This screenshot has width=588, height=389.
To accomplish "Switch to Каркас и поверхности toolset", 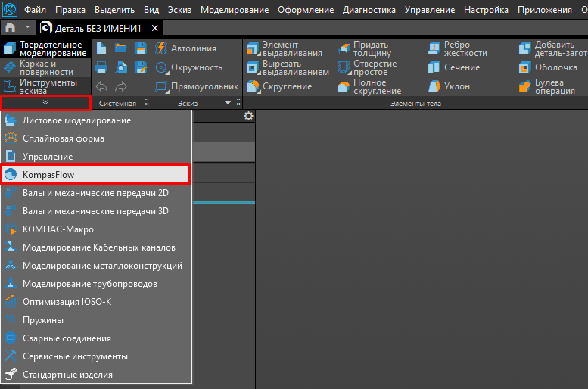I will [x=45, y=67].
